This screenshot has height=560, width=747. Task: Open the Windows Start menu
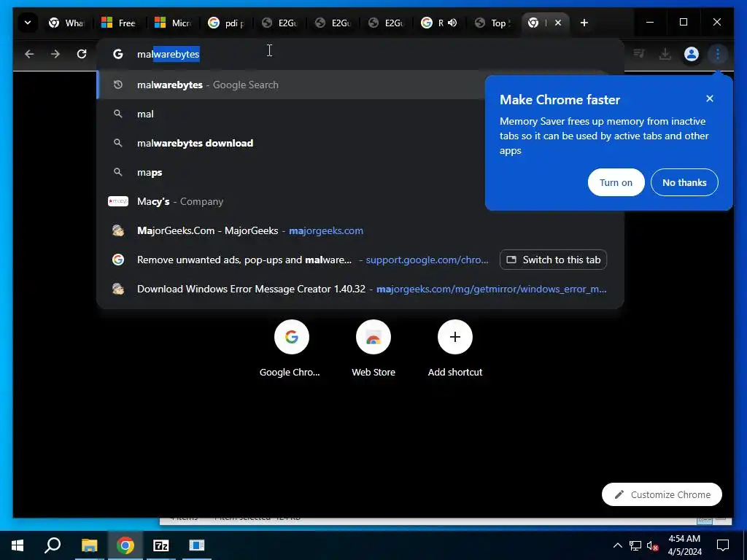18,545
